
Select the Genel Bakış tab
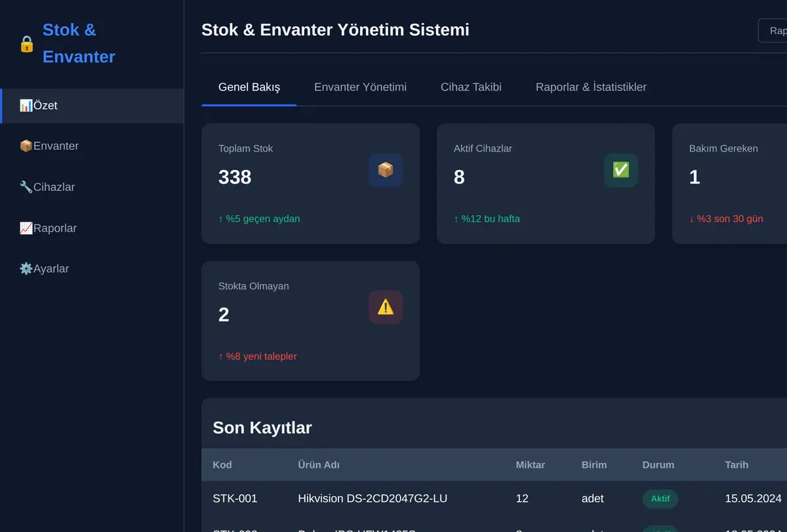point(249,87)
